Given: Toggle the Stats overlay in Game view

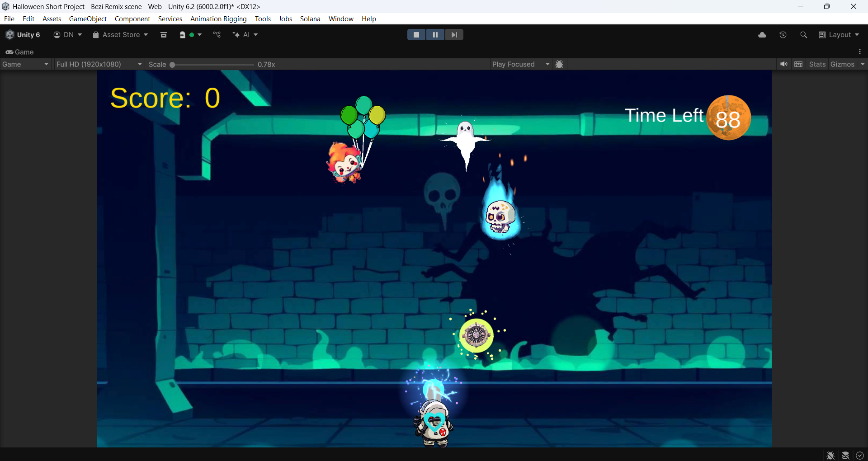Looking at the screenshot, I should pyautogui.click(x=817, y=64).
